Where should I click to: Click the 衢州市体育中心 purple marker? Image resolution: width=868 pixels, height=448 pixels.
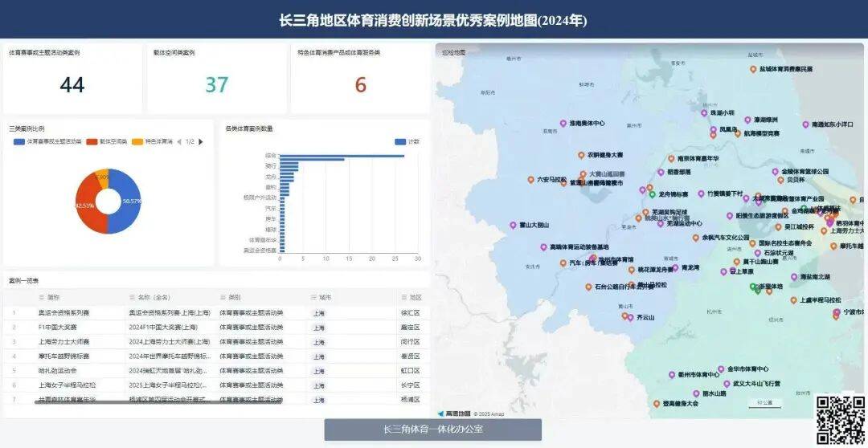coord(671,374)
